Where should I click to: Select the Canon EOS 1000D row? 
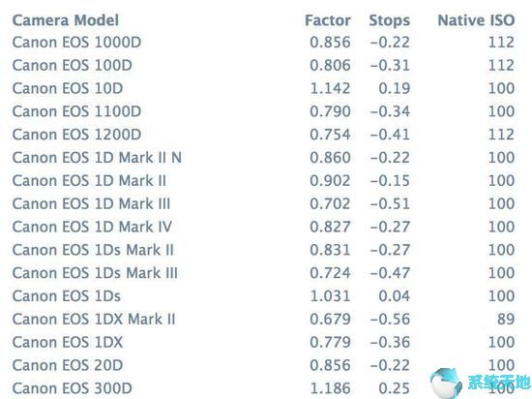coord(263,43)
